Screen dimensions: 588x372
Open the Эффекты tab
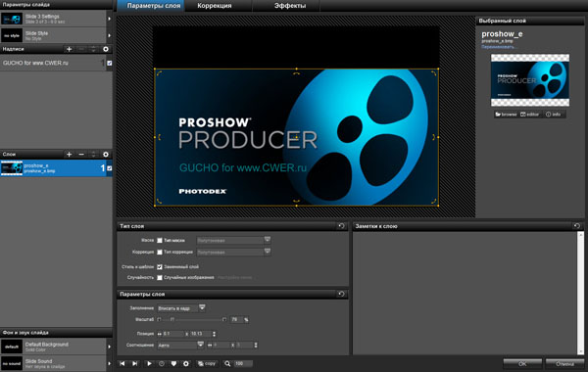pyautogui.click(x=290, y=6)
